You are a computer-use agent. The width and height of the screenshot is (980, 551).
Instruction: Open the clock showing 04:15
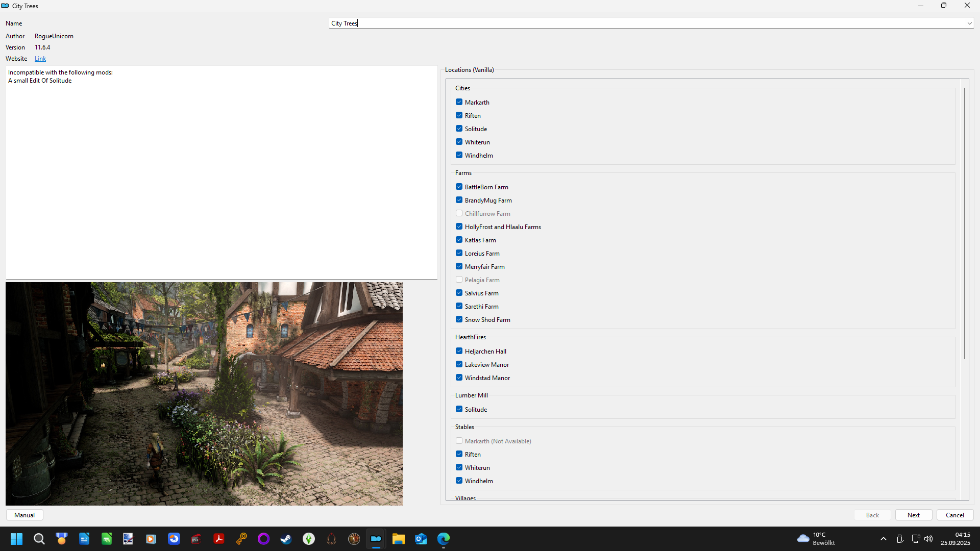point(955,539)
